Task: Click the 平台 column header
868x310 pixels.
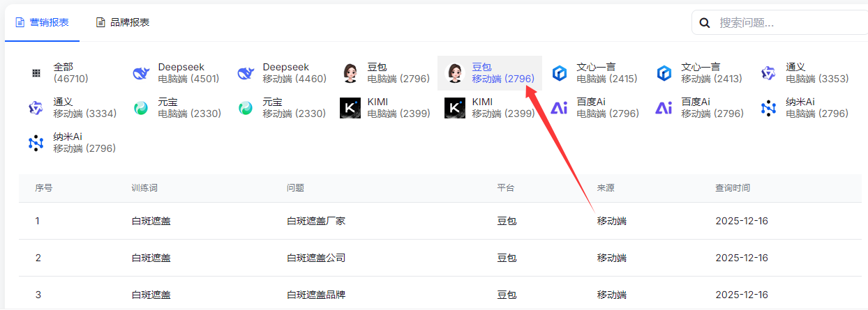Action: tap(506, 188)
